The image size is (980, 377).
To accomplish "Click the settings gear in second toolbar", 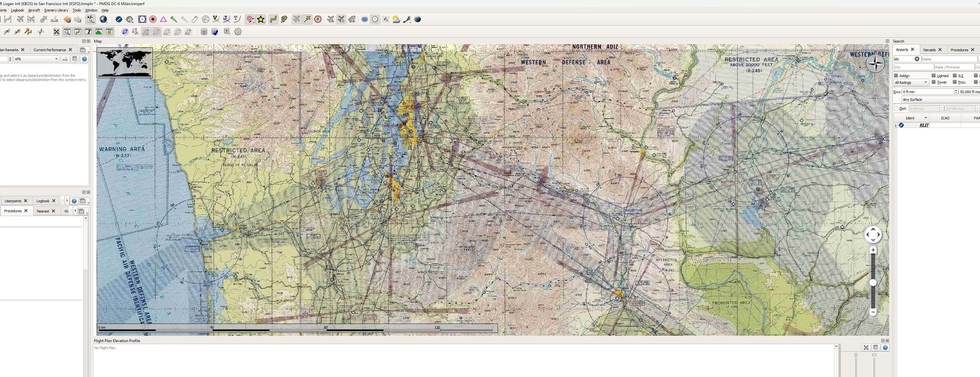I will coord(238,32).
